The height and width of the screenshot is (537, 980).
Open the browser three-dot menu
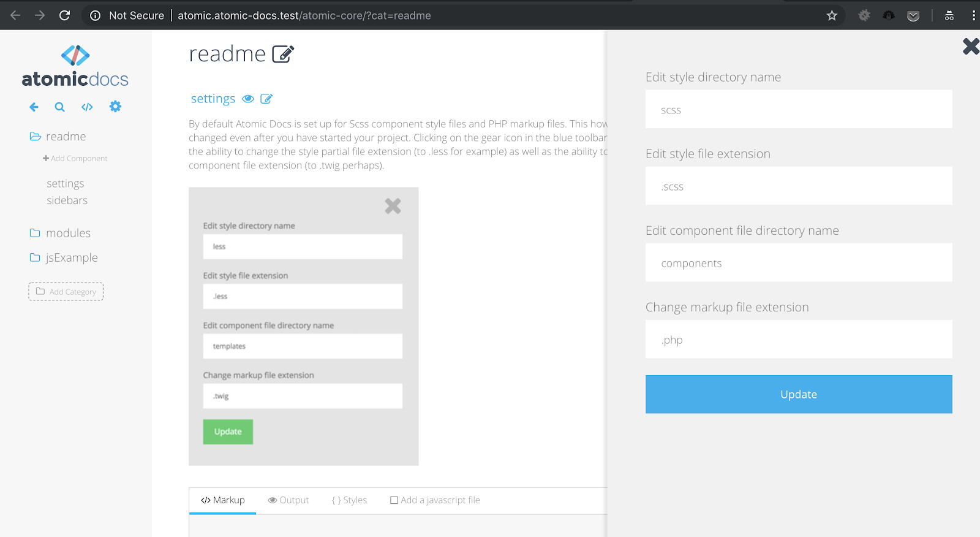click(x=973, y=15)
